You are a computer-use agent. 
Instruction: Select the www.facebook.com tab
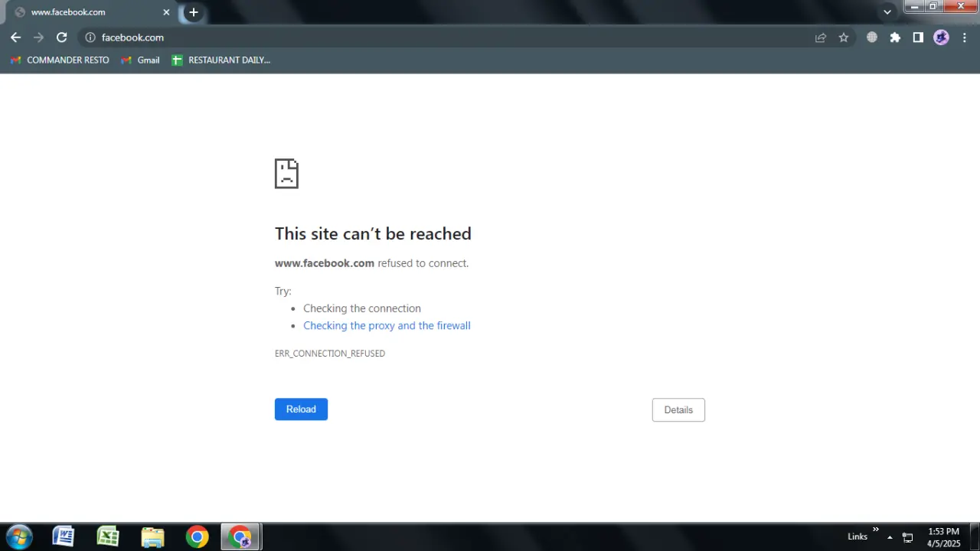(90, 12)
